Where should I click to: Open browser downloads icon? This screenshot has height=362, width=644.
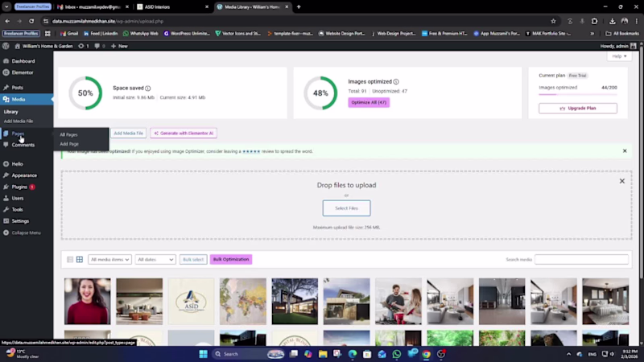tap(612, 21)
